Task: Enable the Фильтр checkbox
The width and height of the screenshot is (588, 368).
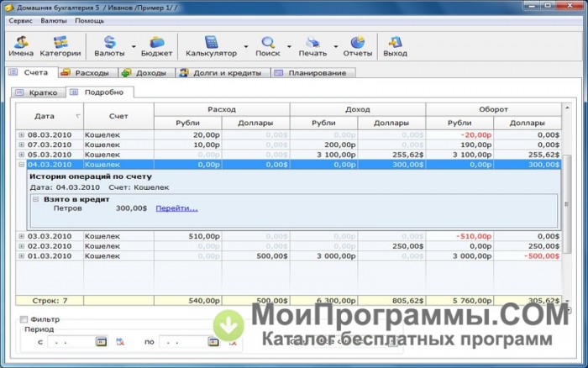Action: pos(23,319)
